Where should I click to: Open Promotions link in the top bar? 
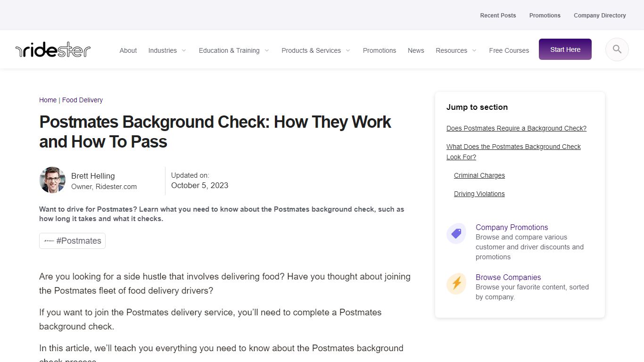tap(545, 16)
